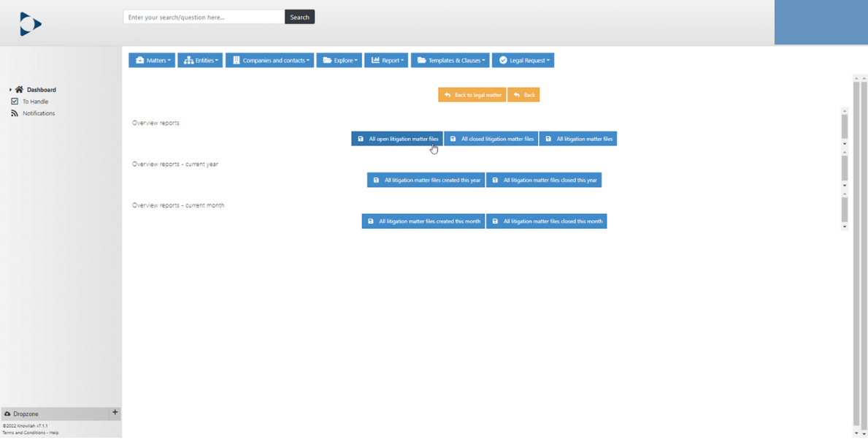Click the Back to legal matter button

(x=472, y=94)
